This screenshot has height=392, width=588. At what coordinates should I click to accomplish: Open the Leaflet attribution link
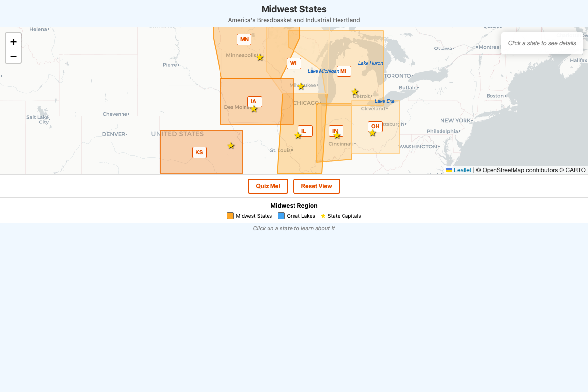point(462,170)
